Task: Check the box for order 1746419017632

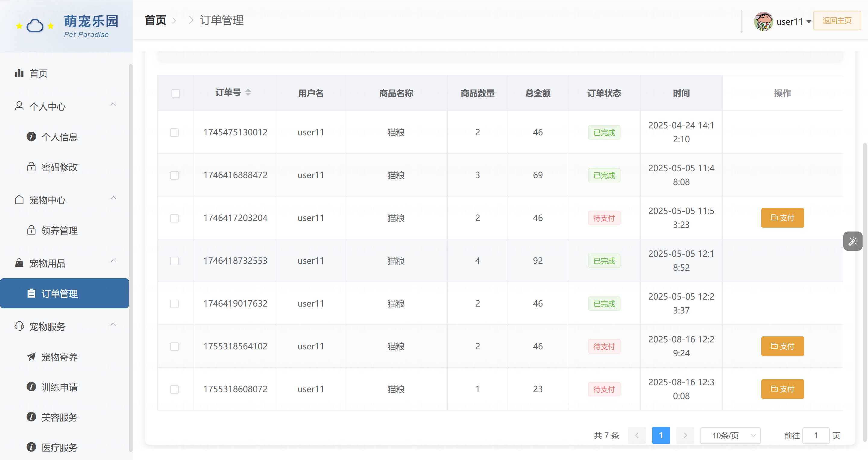Action: 175,304
